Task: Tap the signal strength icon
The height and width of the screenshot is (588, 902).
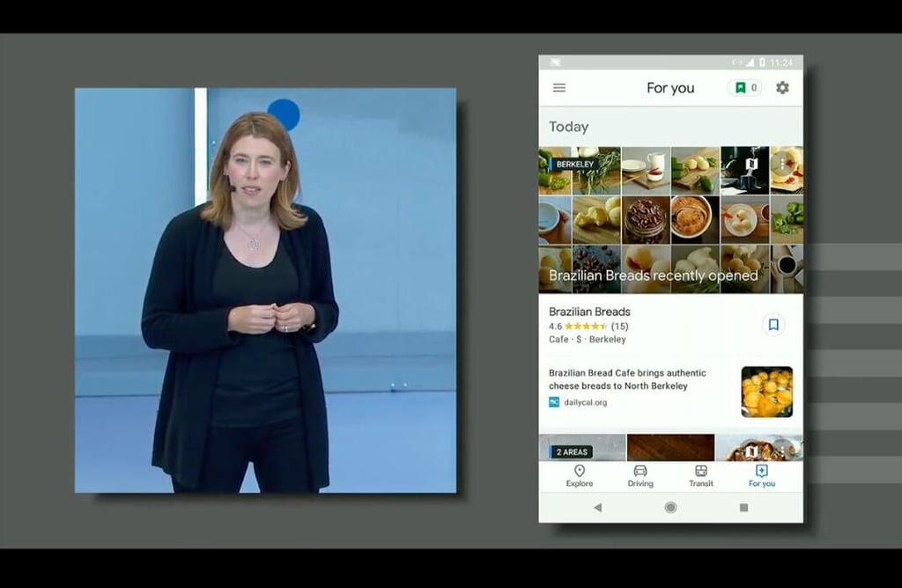Action: pos(750,62)
